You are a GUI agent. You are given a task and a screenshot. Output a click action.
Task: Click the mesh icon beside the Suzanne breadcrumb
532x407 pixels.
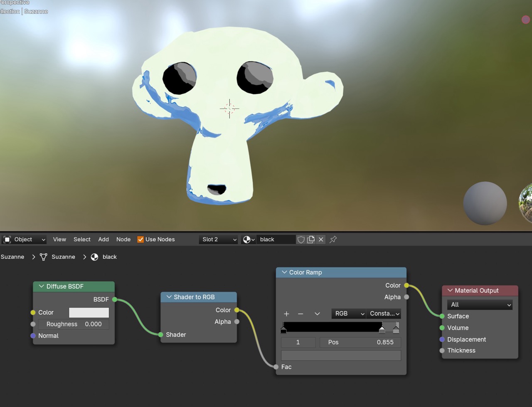pyautogui.click(x=43, y=257)
